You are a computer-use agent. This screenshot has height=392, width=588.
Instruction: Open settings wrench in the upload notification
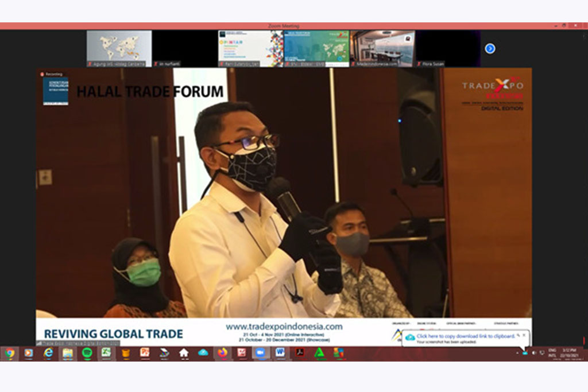click(x=519, y=335)
